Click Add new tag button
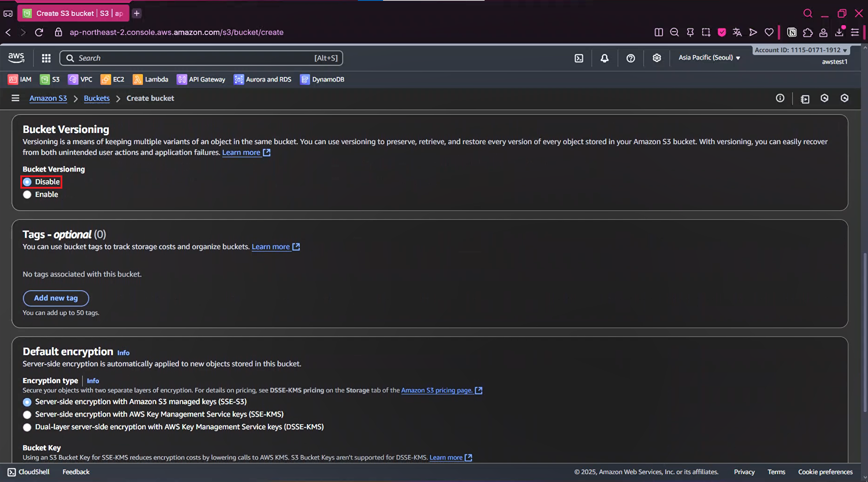Screen dimensions: 868x482 [56, 298]
